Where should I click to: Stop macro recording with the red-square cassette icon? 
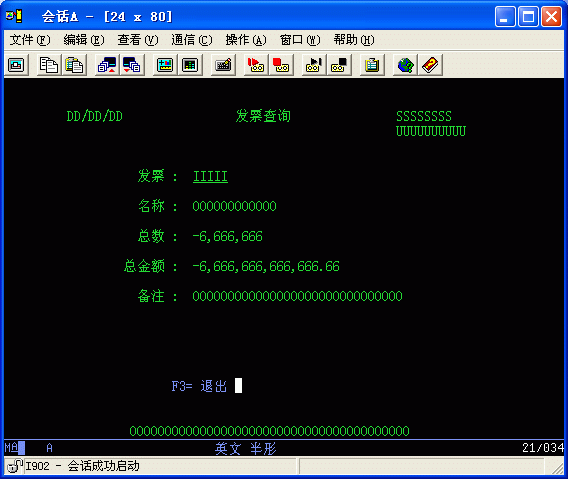281,65
